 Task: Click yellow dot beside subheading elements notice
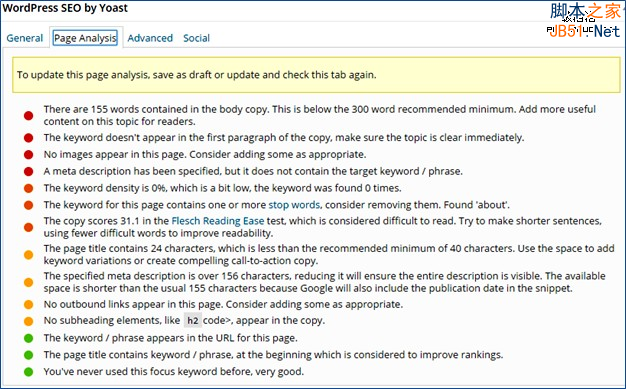(28, 321)
